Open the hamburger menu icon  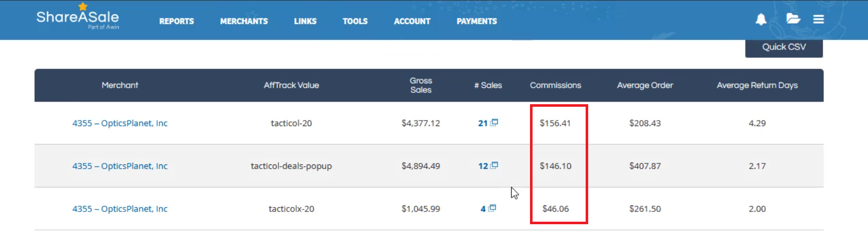click(818, 19)
